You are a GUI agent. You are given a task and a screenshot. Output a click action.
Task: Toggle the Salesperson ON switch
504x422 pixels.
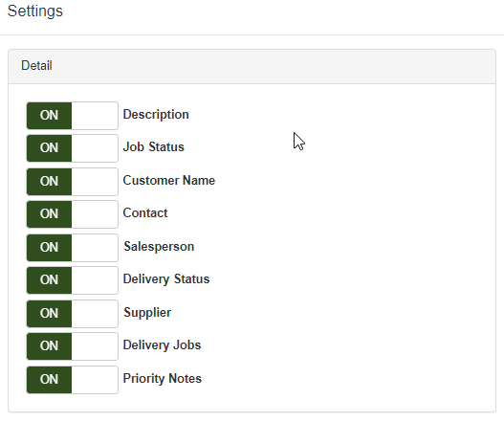[73, 248]
